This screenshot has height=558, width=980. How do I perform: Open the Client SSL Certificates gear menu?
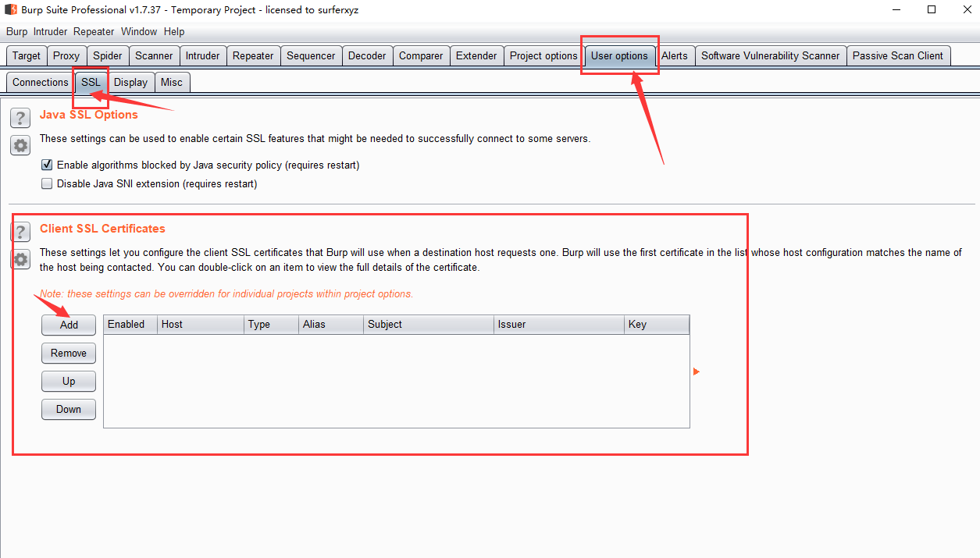point(20,259)
